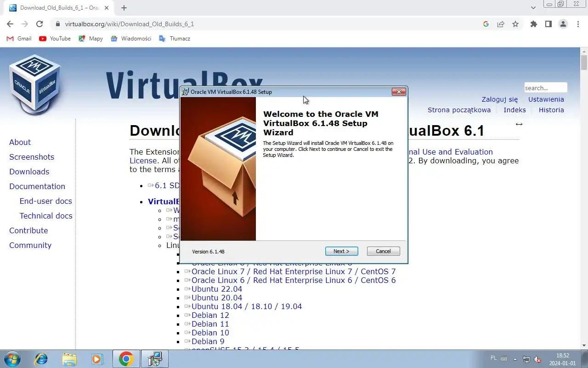
Task: Close the VirtualBox Setup dialog
Action: click(399, 92)
